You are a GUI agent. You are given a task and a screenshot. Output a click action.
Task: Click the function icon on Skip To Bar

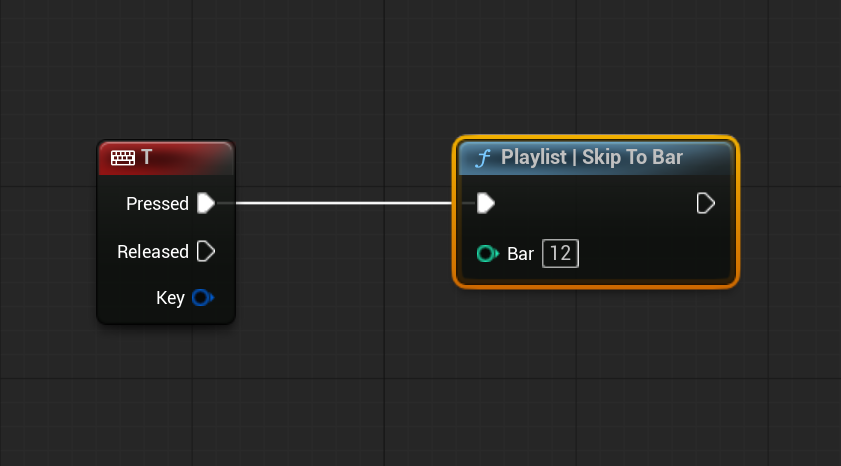[483, 158]
